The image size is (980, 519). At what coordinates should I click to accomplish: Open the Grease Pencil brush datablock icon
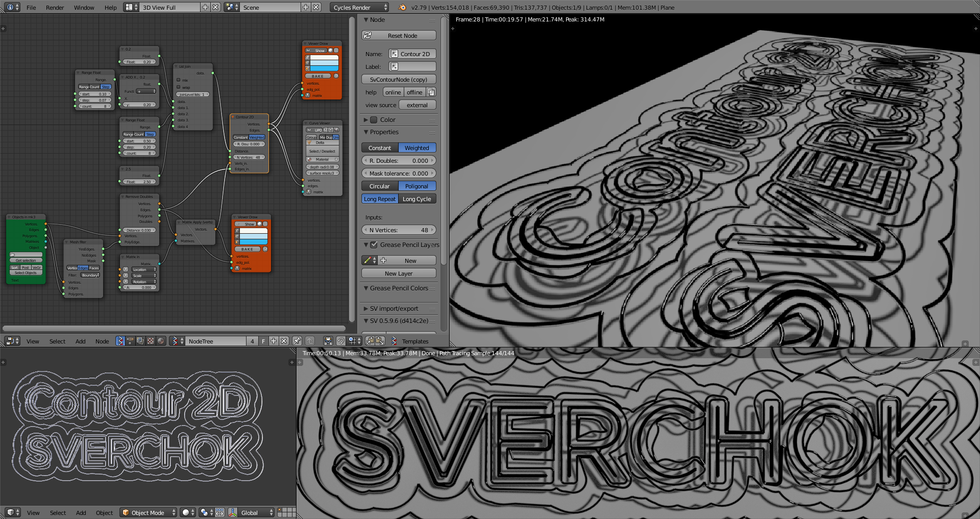click(x=370, y=260)
